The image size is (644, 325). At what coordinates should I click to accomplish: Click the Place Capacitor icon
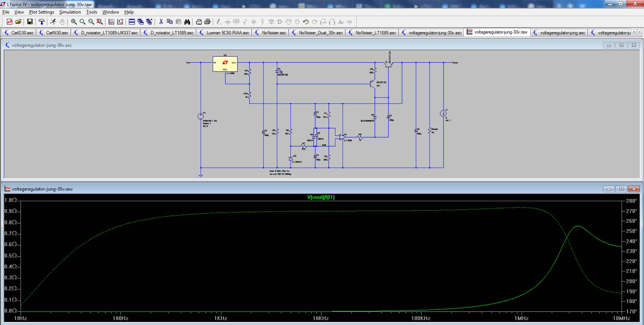pos(254,22)
